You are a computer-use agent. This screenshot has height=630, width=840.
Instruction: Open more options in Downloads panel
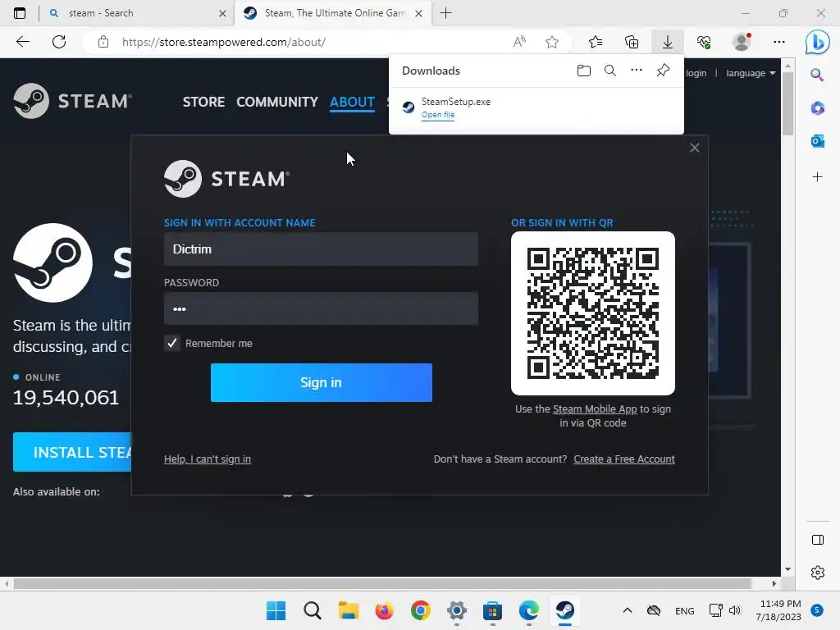click(x=636, y=71)
